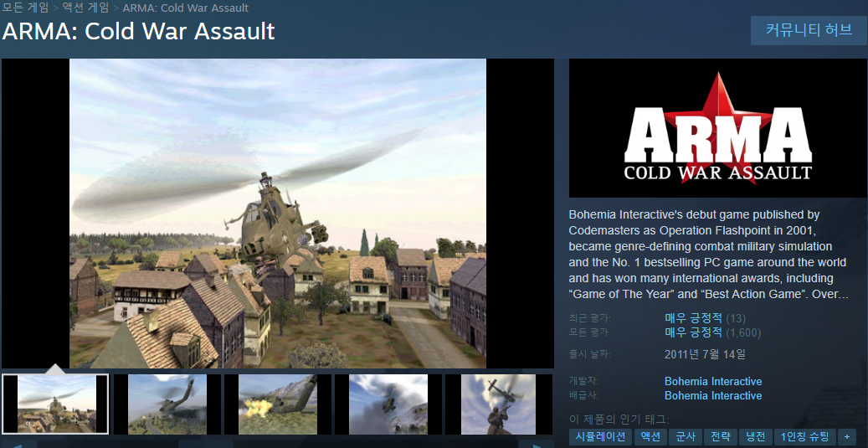The height and width of the screenshot is (448, 868).
Task: Click the game description paragraph
Action: (x=709, y=255)
